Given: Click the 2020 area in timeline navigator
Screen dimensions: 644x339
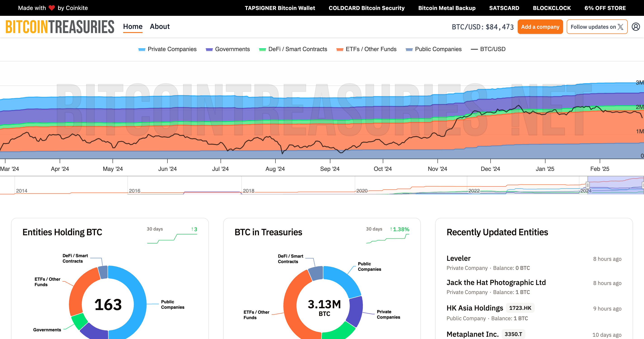Looking at the screenshot, I should (x=362, y=191).
